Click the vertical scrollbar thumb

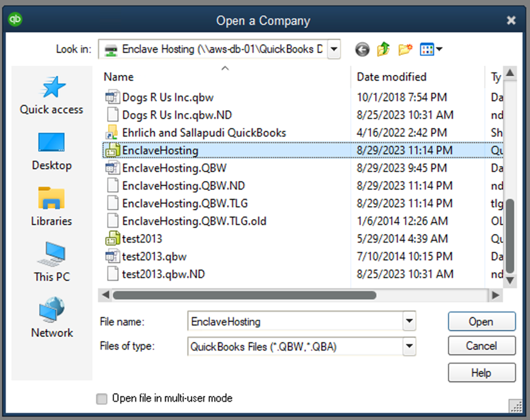pos(510,236)
